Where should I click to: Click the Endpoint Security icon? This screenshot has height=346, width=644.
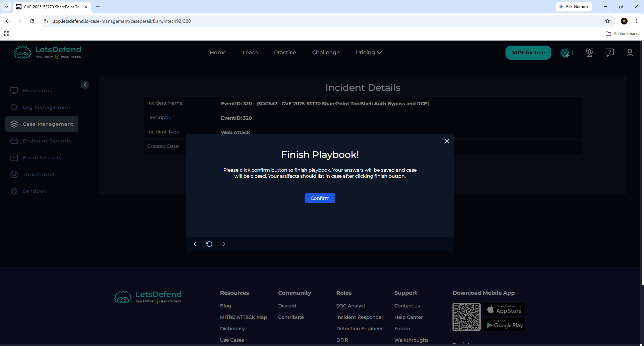[14, 141]
